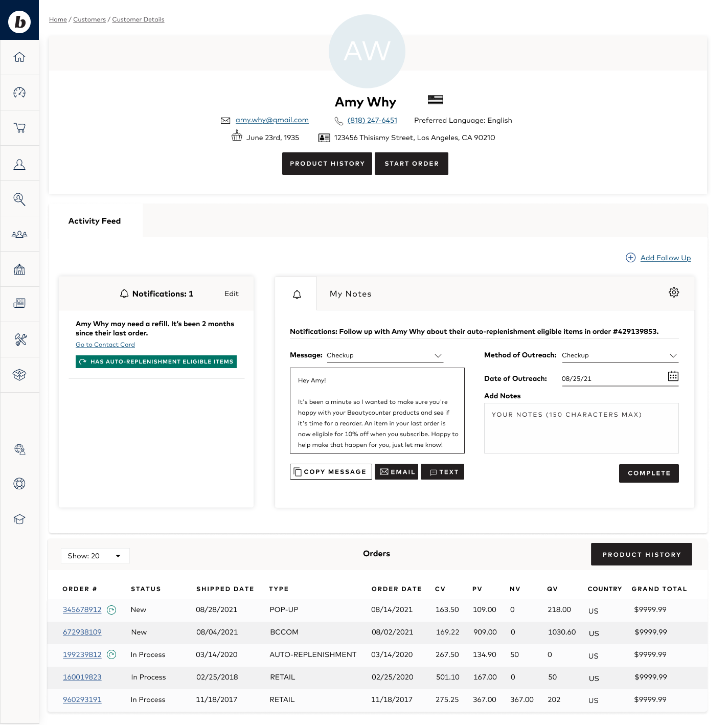
Task: Go to Customers breadcrumb
Action: [89, 19]
